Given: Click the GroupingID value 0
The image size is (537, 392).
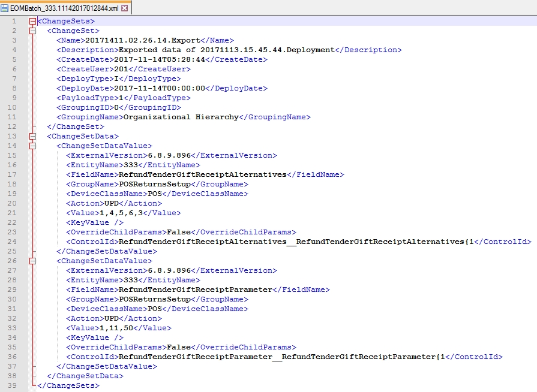Looking at the screenshot, I should click(x=116, y=107).
